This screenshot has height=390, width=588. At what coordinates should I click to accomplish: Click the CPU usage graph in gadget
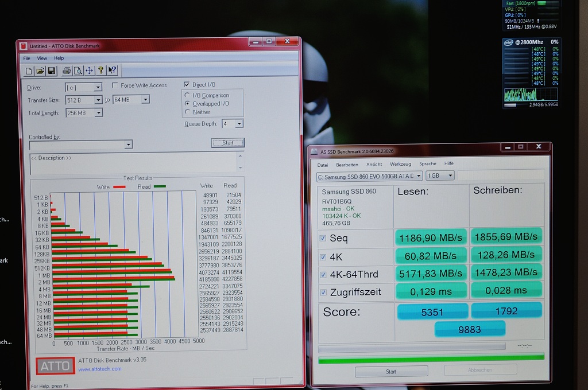pos(531,95)
